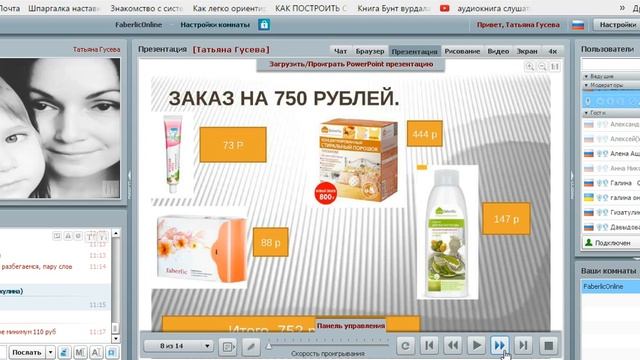Viewport: 640px width, 360px height.
Task: Select the FabericOnline room in Ваши комнаты
Action: click(x=610, y=287)
